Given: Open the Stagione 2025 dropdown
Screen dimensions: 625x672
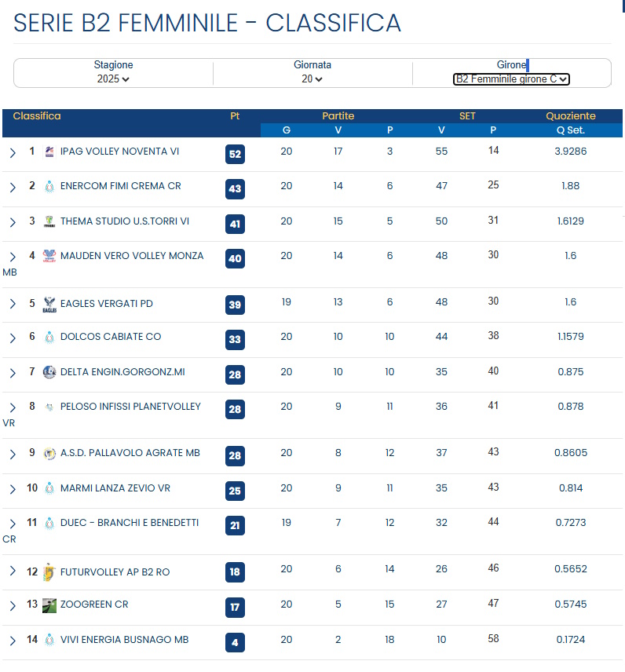Looking at the screenshot, I should (114, 79).
